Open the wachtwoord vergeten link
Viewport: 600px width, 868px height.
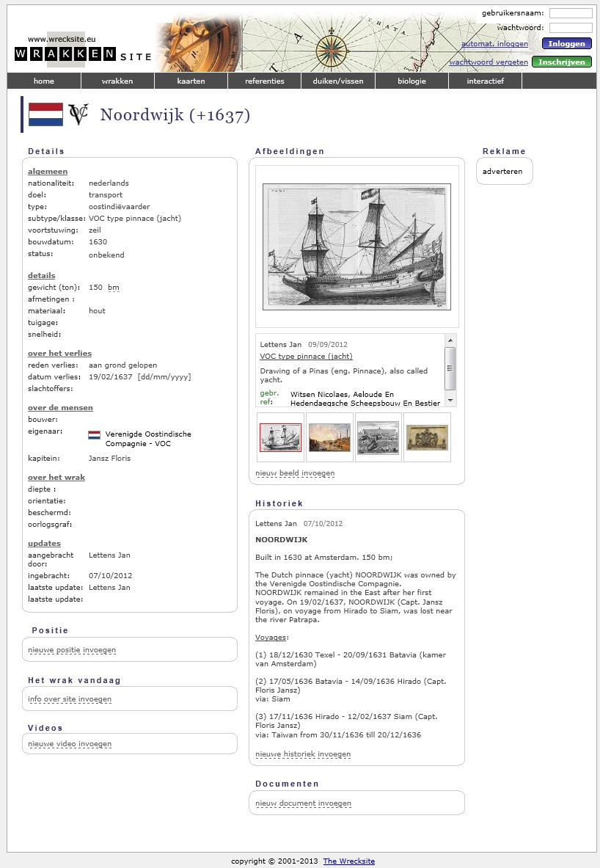coord(488,62)
